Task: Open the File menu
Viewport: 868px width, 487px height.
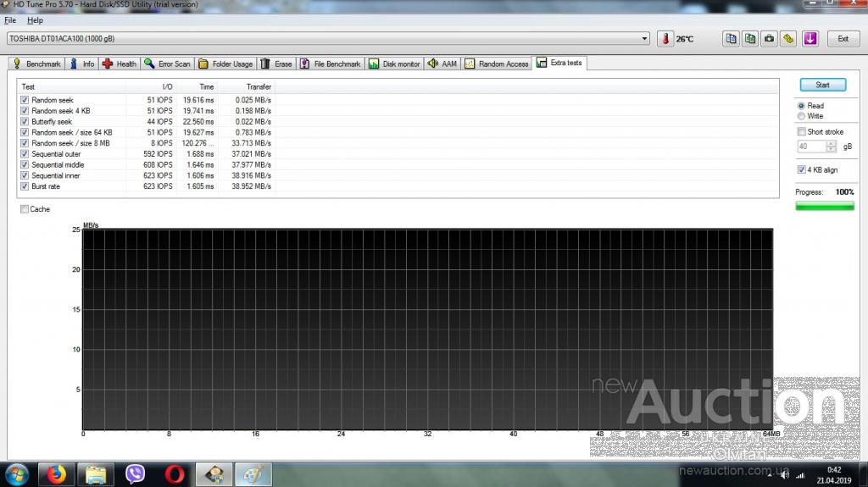Action: (10, 20)
